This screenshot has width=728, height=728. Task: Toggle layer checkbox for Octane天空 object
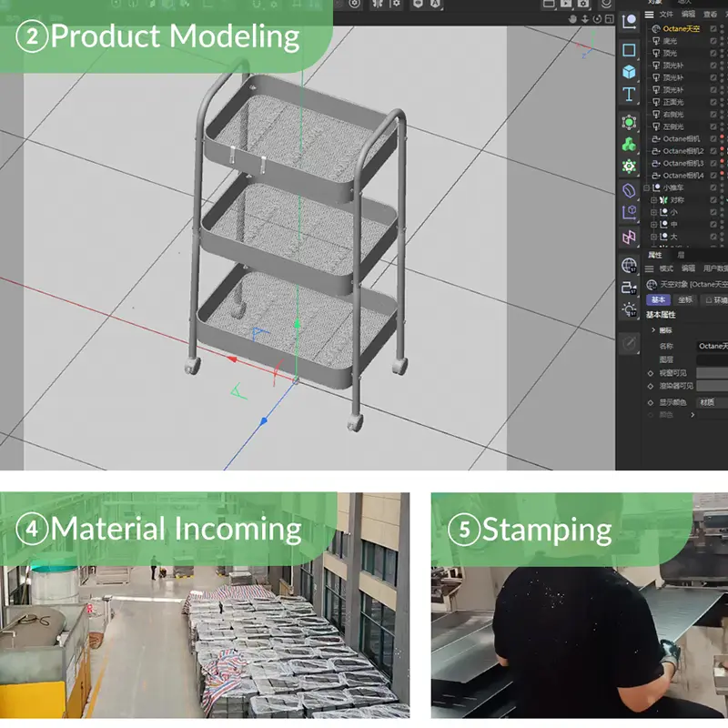713,29
